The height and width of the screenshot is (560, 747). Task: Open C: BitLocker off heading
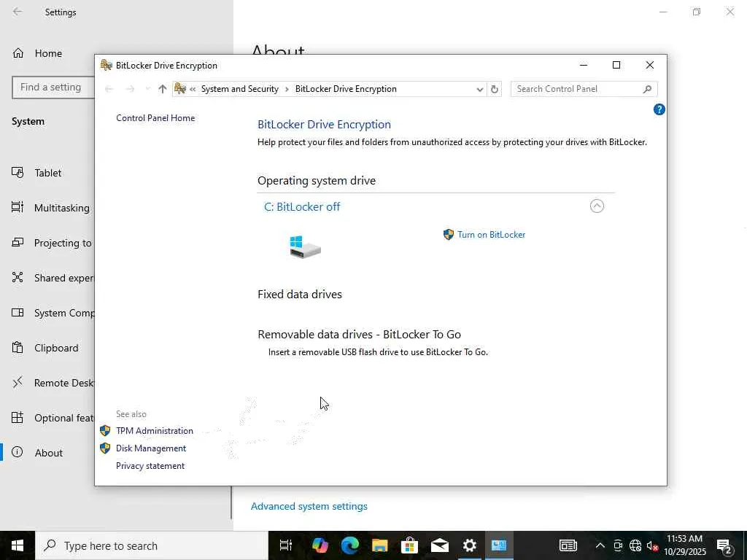(302, 206)
